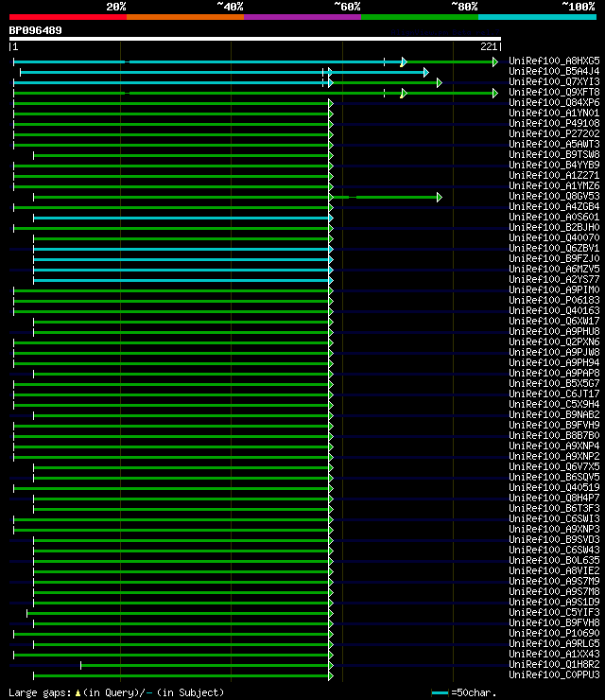Click the green ~80% legend segment
Image resolution: width=605 pixels, height=700 pixels.
coord(420,17)
